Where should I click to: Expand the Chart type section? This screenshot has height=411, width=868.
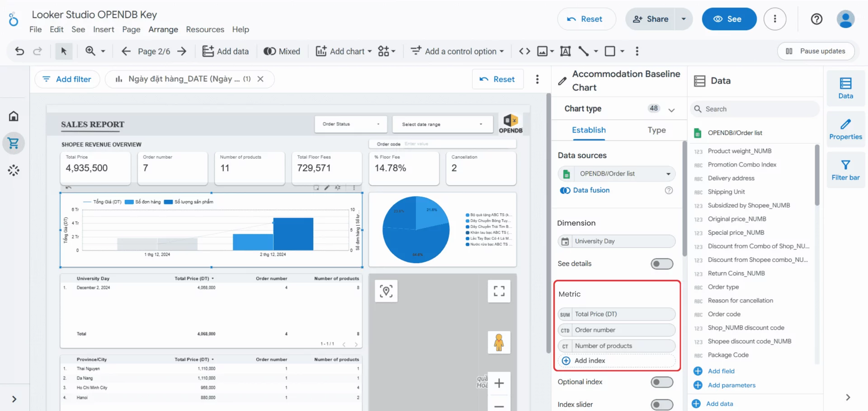(x=672, y=109)
